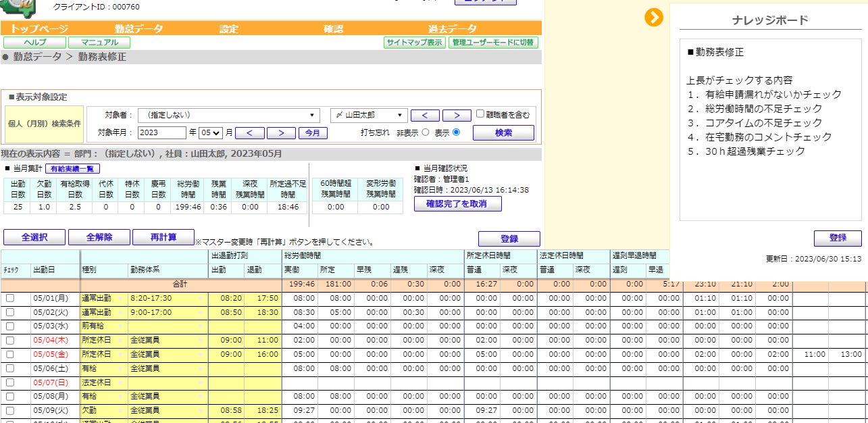Select the 非表示 radio for 打ち忘れ

426,132
